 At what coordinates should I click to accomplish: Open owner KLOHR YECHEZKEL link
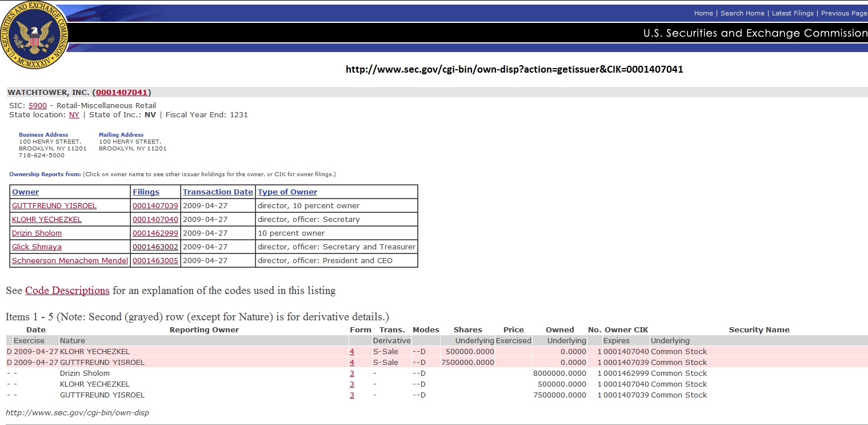coord(46,220)
